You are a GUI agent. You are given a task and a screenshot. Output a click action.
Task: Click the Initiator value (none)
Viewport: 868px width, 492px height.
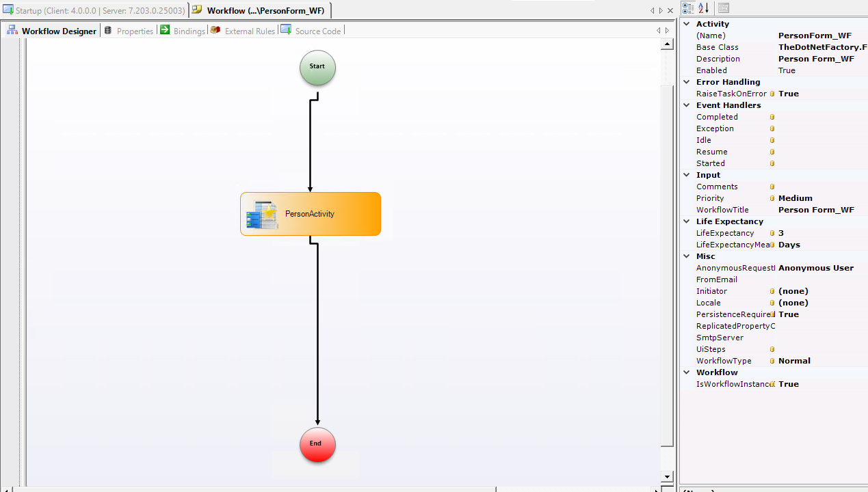coord(793,291)
